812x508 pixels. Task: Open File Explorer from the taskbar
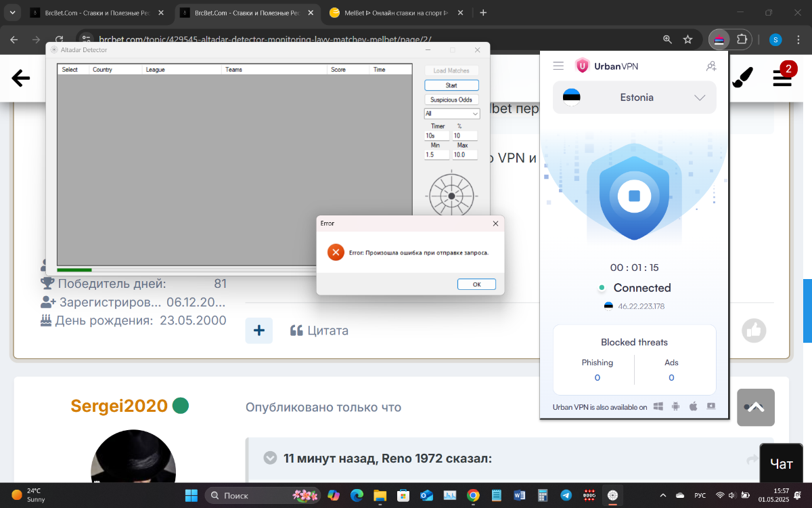[380, 495]
